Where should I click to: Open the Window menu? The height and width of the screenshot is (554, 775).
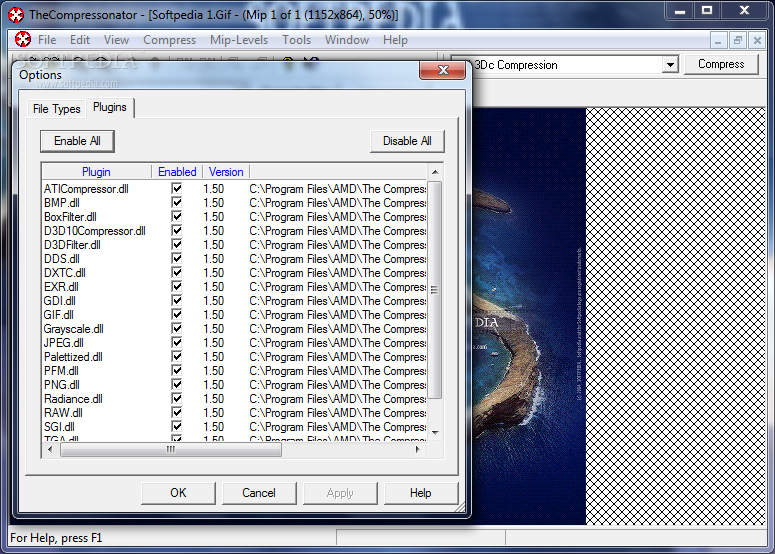(346, 40)
